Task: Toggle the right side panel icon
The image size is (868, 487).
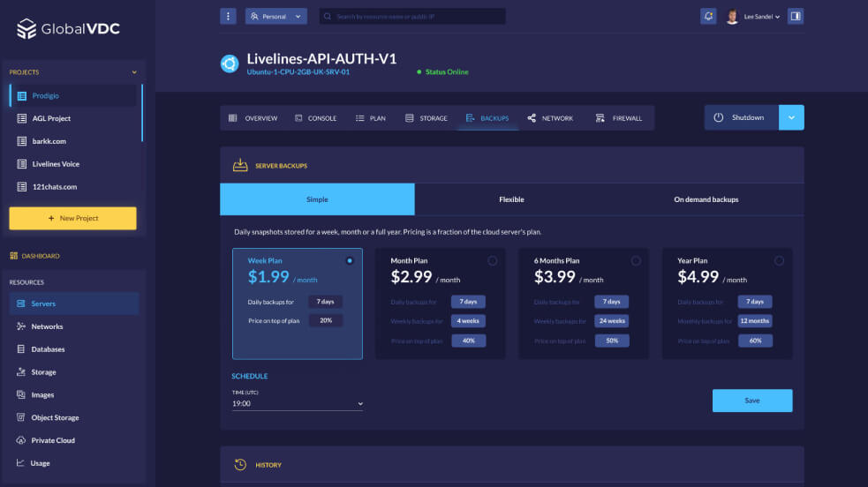Action: coord(795,16)
